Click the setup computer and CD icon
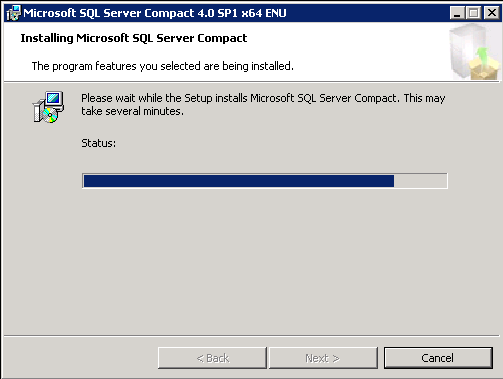Viewport: 503px width, 379px height. 48,107
